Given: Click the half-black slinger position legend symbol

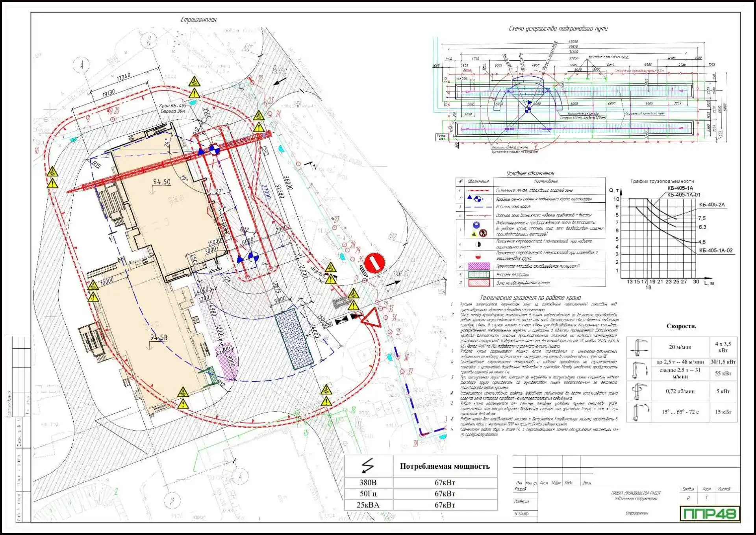Looking at the screenshot, I should click(x=478, y=244).
